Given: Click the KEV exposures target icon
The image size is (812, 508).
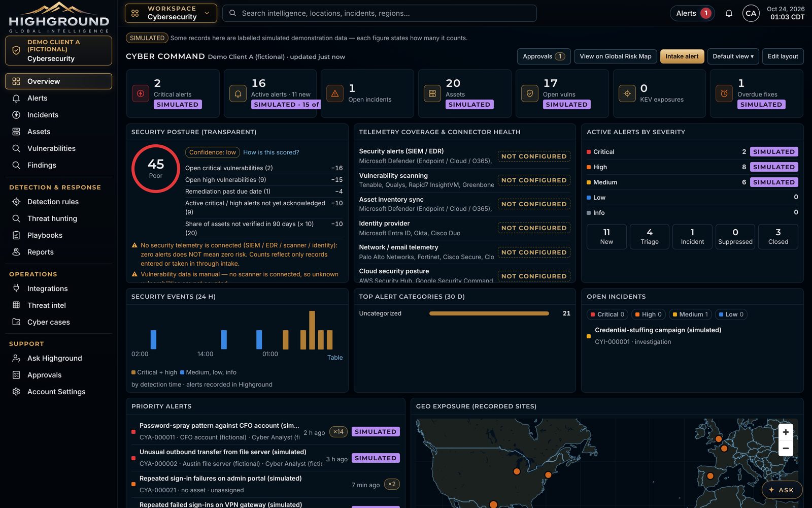Looking at the screenshot, I should click(627, 93).
